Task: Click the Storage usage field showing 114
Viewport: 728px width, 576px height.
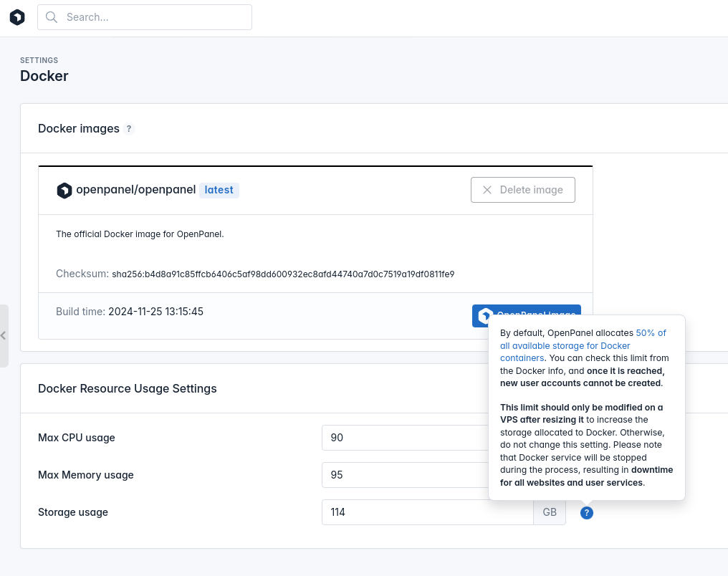Action: [x=428, y=512]
